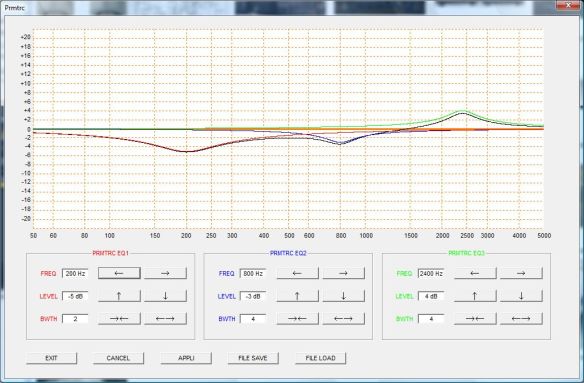Click the EXIT button
The width and height of the screenshot is (584, 383).
click(x=51, y=358)
